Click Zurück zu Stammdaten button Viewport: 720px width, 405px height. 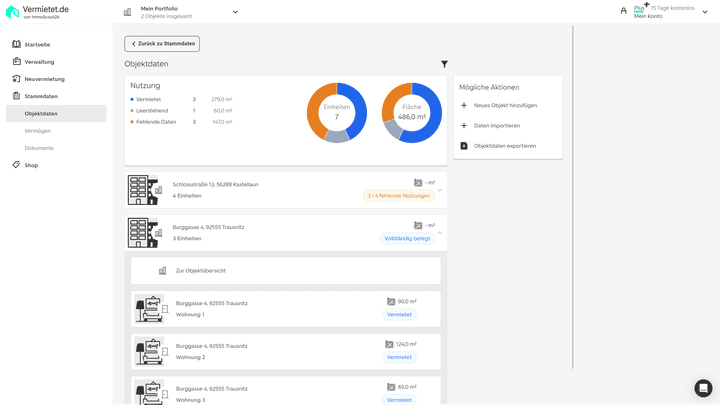tap(162, 44)
